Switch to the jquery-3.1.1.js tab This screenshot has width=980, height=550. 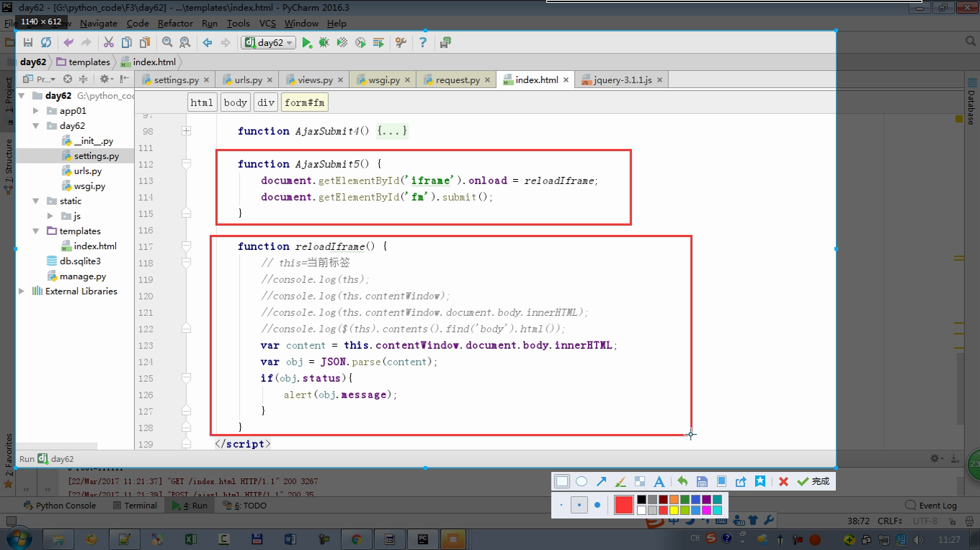(623, 80)
